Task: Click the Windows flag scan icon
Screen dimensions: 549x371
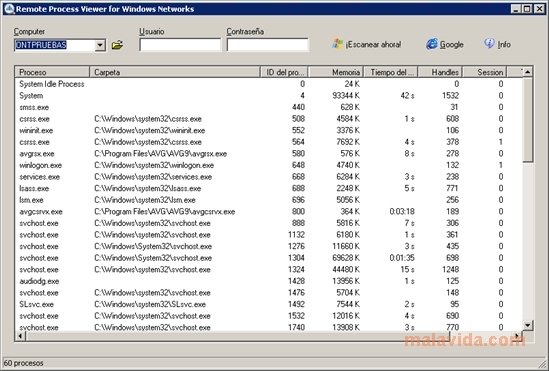Action: click(x=338, y=44)
